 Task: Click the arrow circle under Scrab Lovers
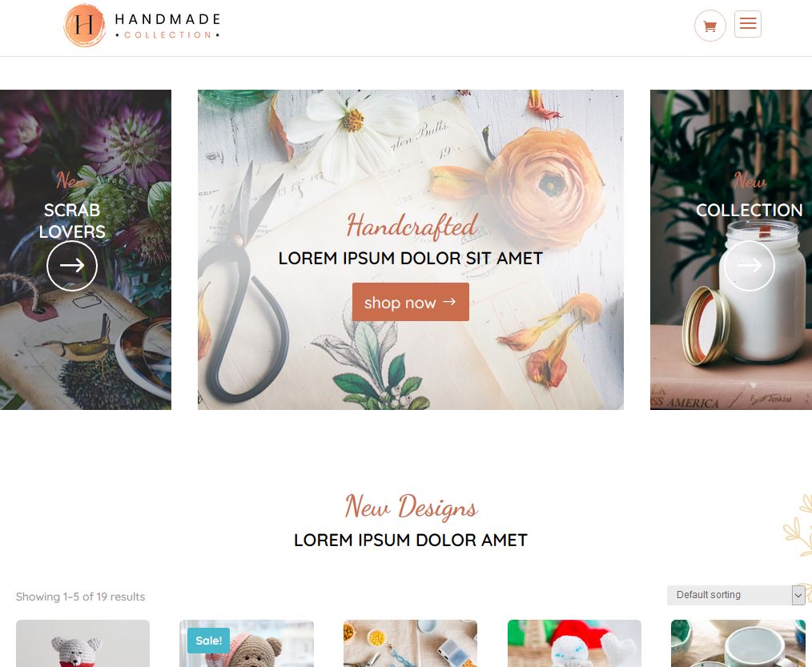pos(72,266)
